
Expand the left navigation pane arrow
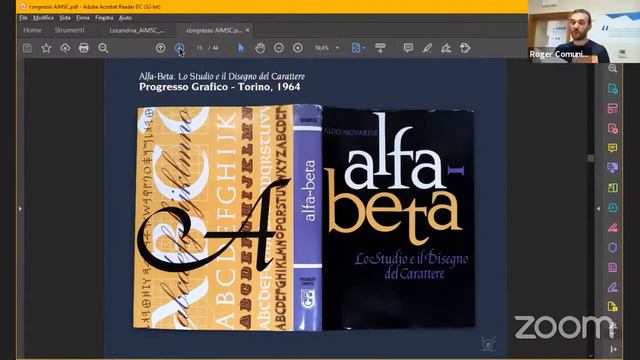(20, 209)
